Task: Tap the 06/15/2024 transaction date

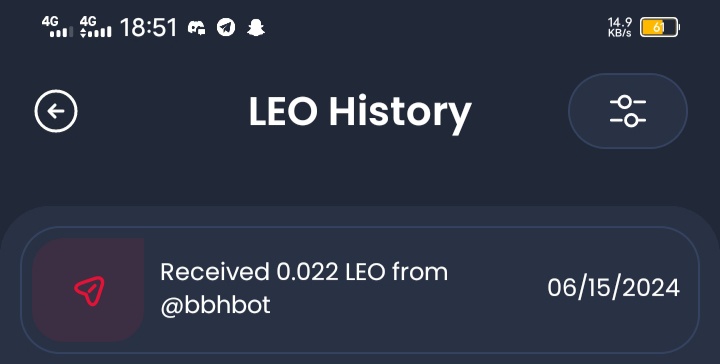Action: click(613, 289)
